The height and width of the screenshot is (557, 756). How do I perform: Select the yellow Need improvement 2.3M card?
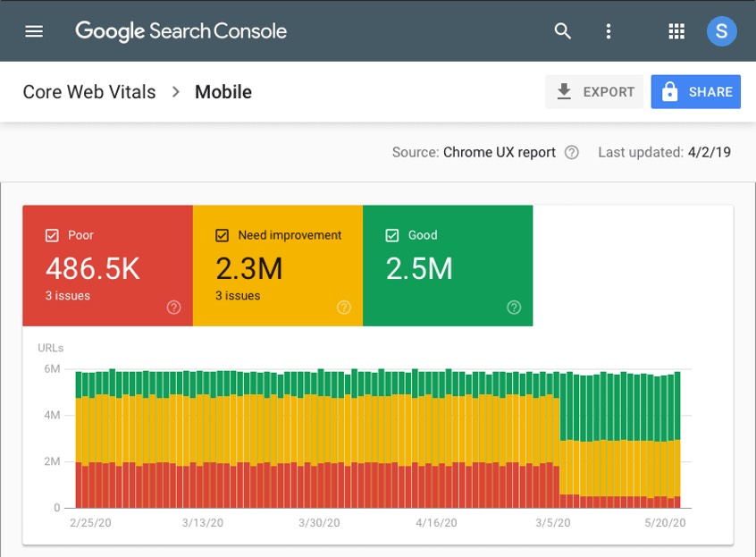pyautogui.click(x=278, y=266)
